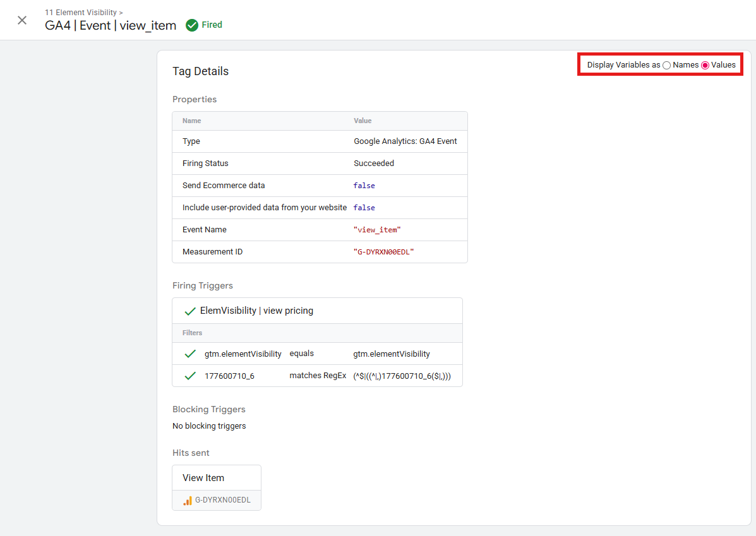Click the Tag Details heading
The height and width of the screenshot is (536, 756).
pos(201,71)
